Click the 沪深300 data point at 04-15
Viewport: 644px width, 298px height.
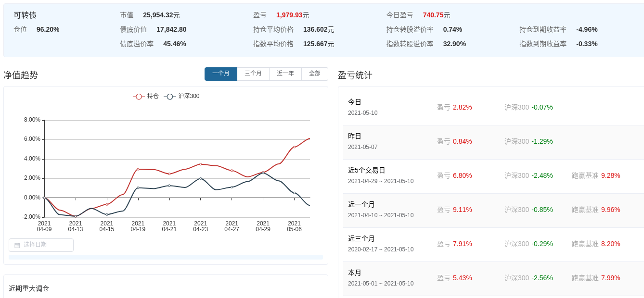click(107, 214)
